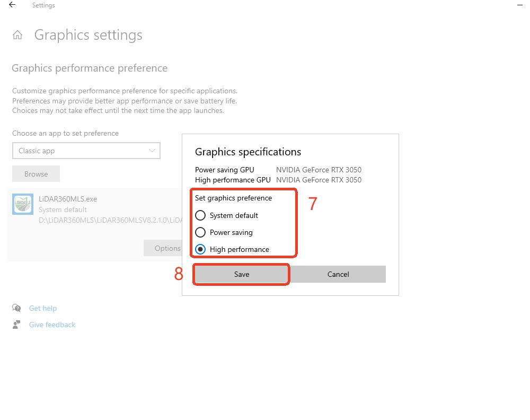Click the Graphics settings page title
Screen dimensions: 530x420
(88, 35)
